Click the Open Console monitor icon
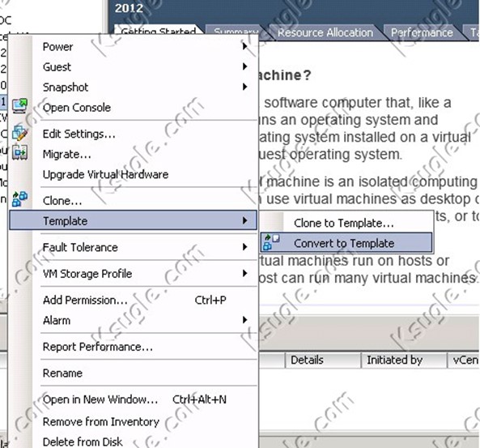The height and width of the screenshot is (448, 480). [20, 106]
